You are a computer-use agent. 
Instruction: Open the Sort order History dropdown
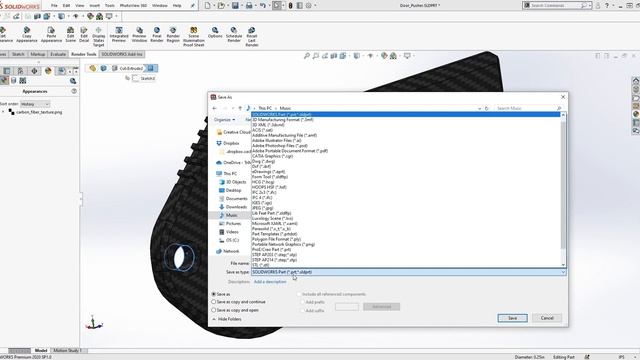[35, 104]
